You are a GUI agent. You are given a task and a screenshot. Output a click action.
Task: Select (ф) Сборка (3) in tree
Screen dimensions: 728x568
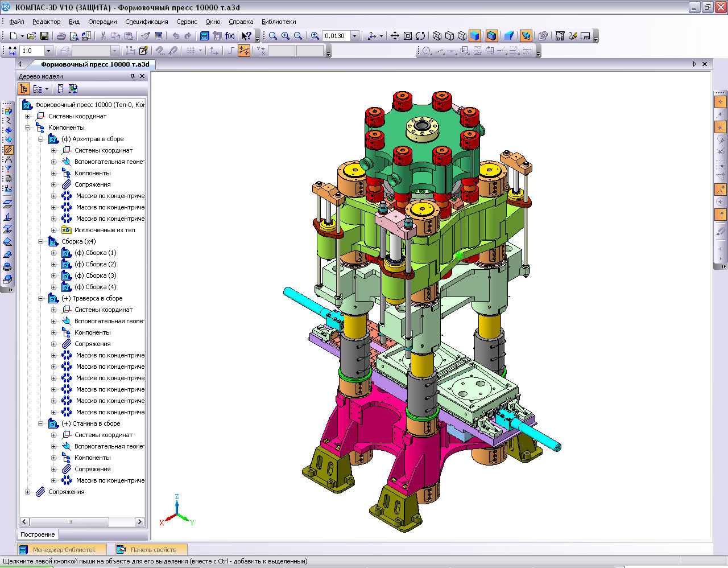[x=95, y=275]
